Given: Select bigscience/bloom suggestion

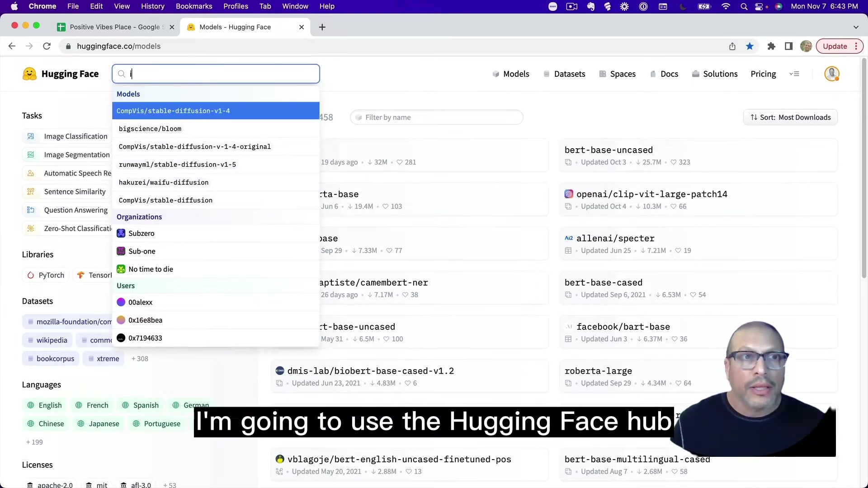Looking at the screenshot, I should (x=216, y=129).
